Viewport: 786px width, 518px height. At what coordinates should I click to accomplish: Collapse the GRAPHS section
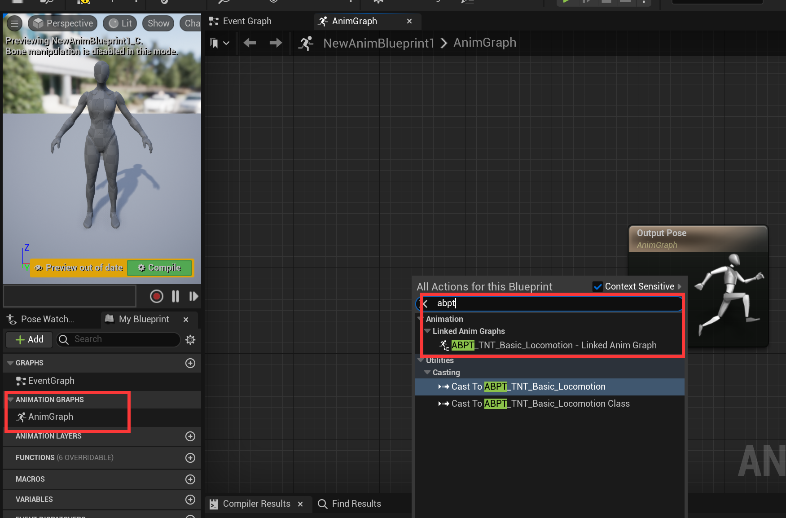[10, 363]
